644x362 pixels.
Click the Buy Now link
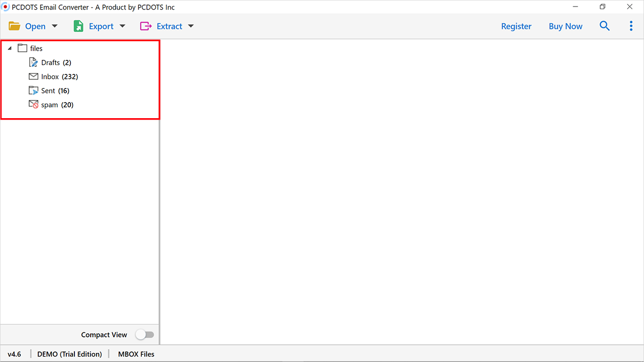click(x=566, y=26)
